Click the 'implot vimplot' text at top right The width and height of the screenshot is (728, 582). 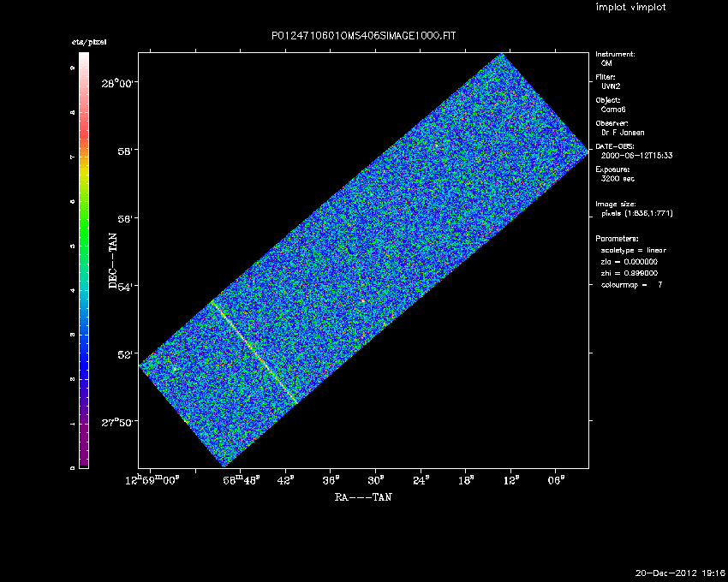click(630, 8)
